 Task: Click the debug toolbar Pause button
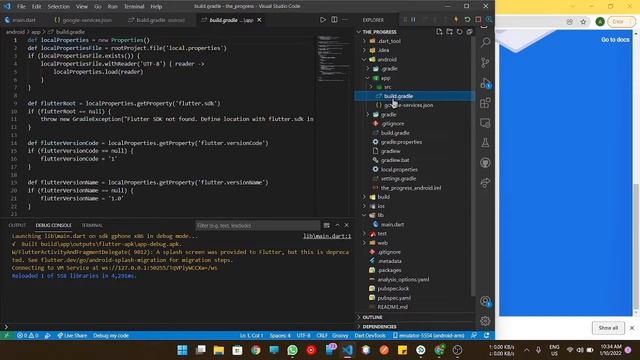(x=413, y=20)
